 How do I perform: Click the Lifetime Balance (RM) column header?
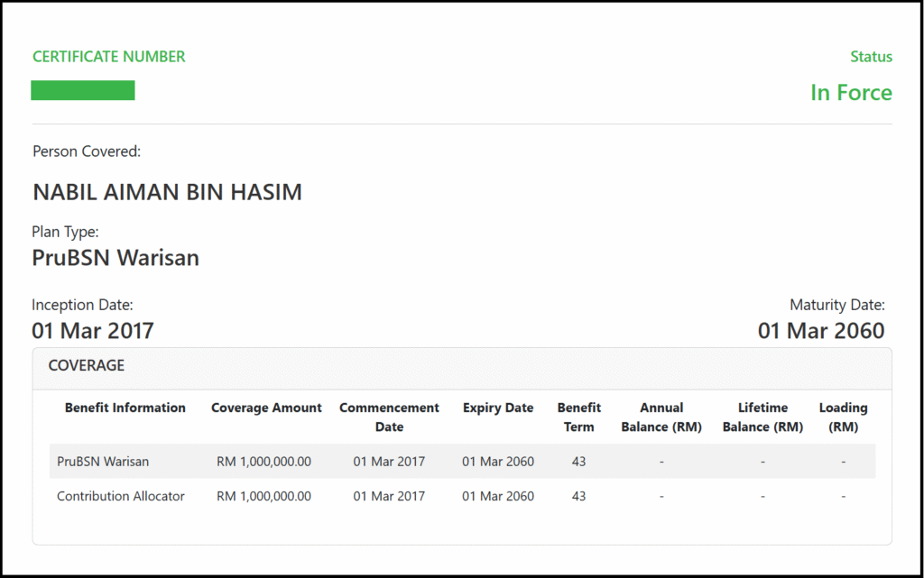pos(762,417)
